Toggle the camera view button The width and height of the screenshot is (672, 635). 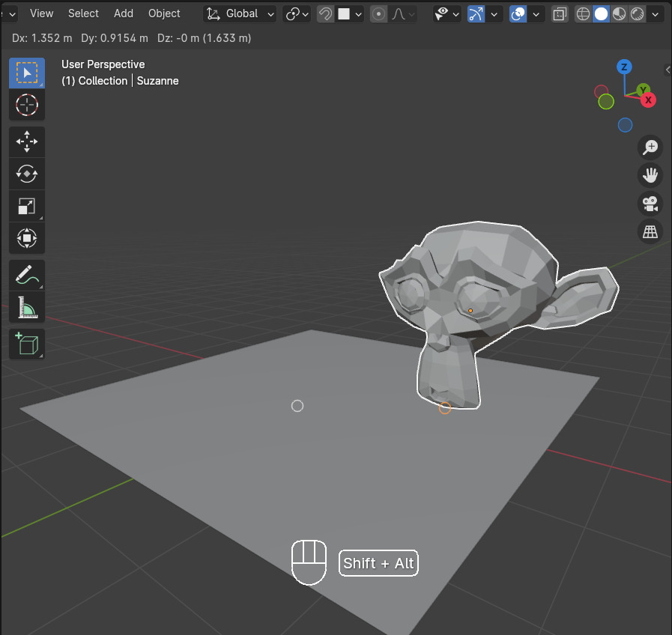click(650, 204)
